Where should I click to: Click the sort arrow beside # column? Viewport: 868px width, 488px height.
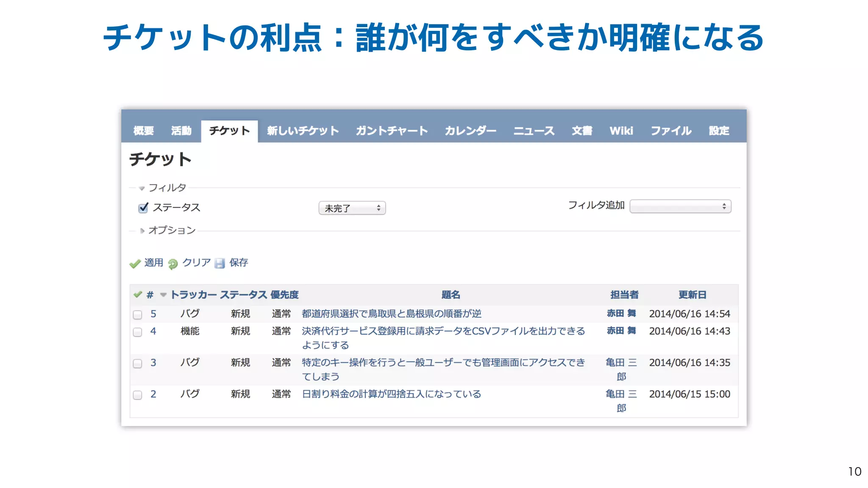click(163, 295)
